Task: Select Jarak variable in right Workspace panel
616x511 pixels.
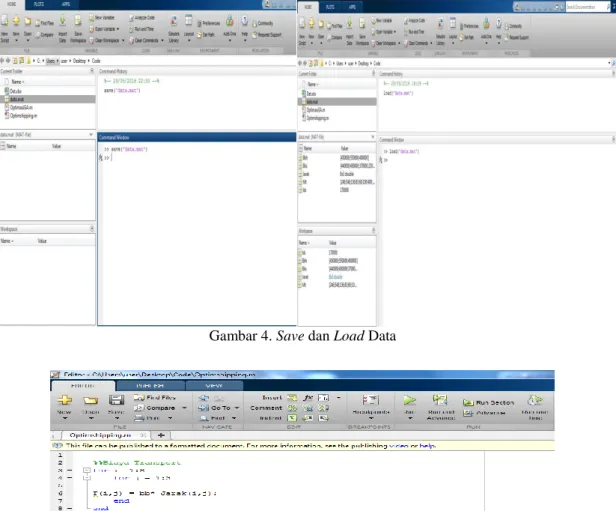Action: pyautogui.click(x=305, y=277)
